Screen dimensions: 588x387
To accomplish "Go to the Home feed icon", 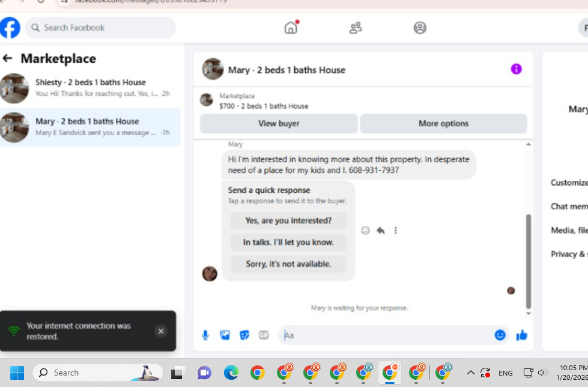I will pyautogui.click(x=291, y=28).
